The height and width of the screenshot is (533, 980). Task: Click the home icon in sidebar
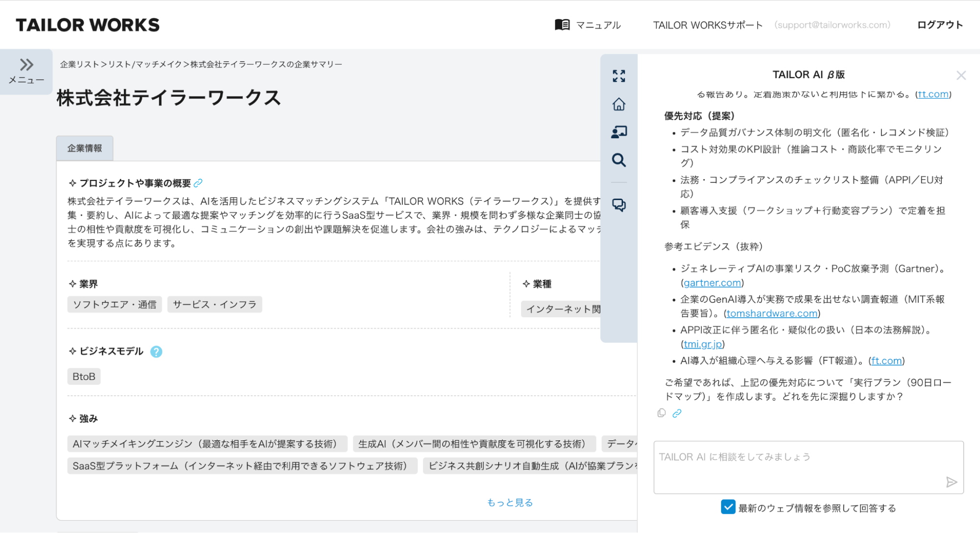[x=619, y=104]
